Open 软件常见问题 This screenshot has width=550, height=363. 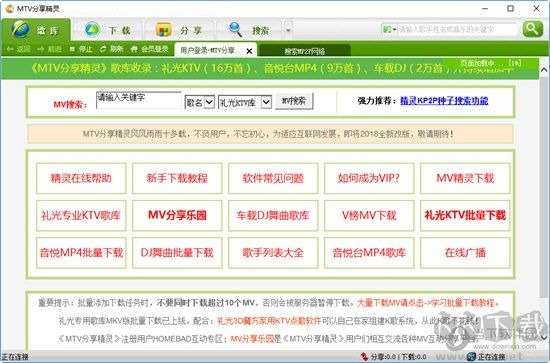click(x=273, y=178)
